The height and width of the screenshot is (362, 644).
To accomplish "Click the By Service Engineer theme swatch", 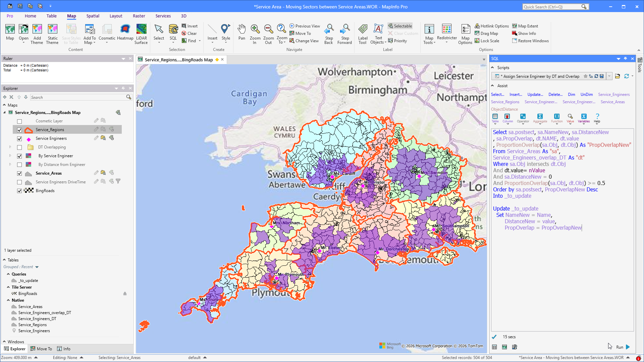I will coord(29,156).
